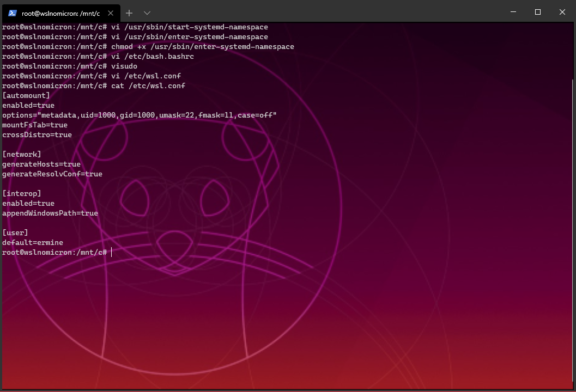
Task: Click the crossDistro=true text
Action: point(37,134)
